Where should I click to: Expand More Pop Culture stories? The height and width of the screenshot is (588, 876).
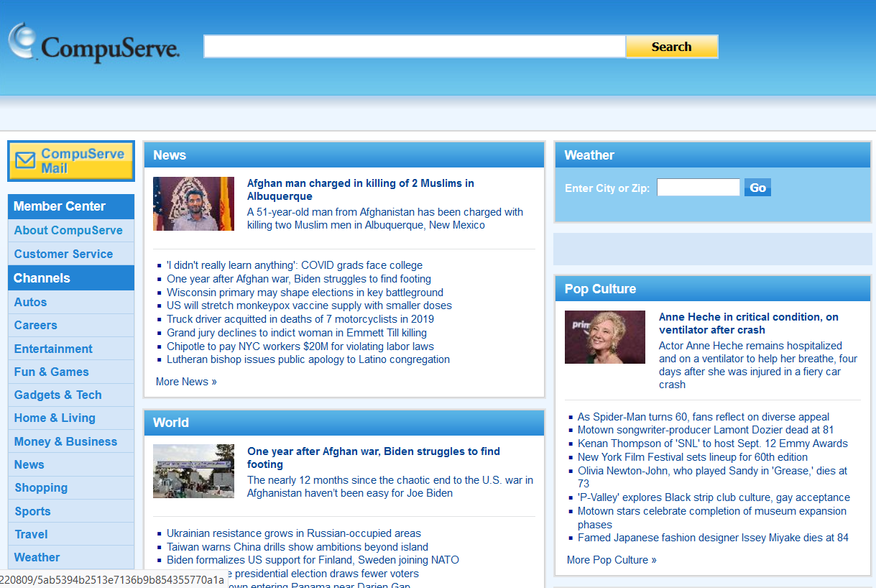611,559
